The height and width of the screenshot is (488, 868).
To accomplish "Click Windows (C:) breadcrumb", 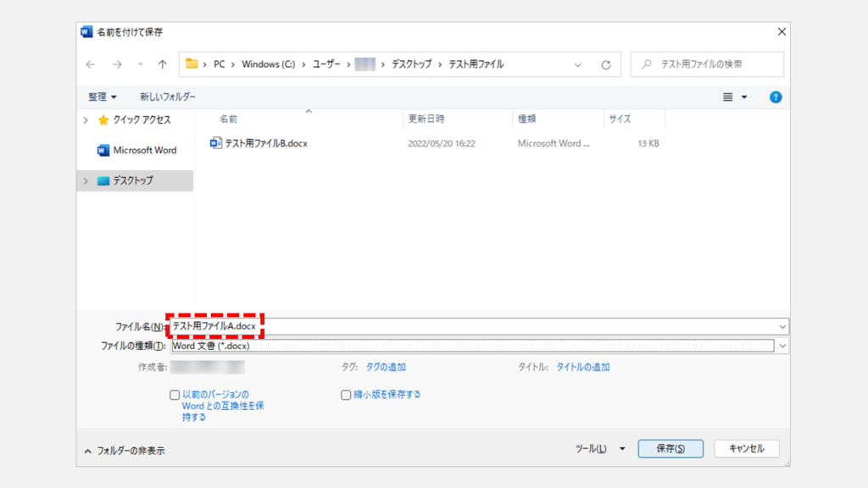I will [269, 64].
